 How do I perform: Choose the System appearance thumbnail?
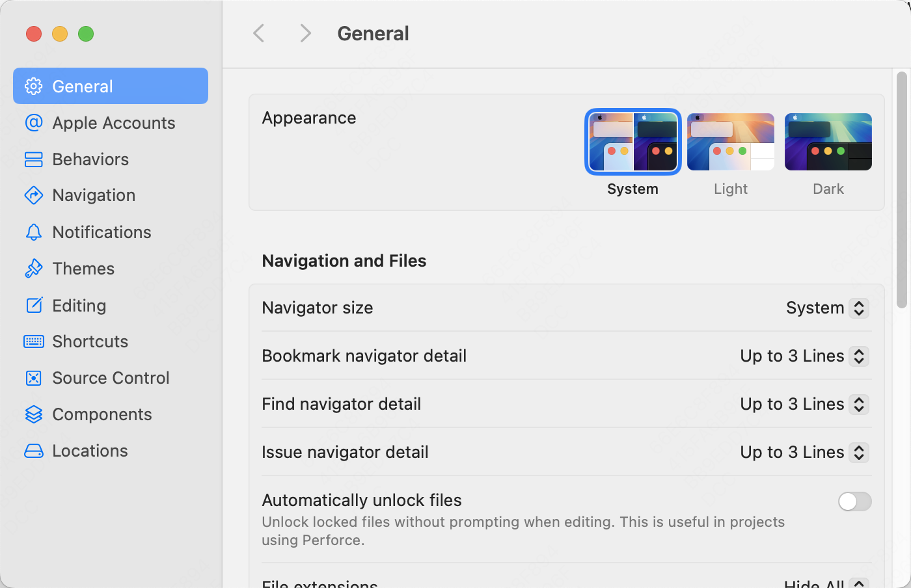(x=633, y=142)
